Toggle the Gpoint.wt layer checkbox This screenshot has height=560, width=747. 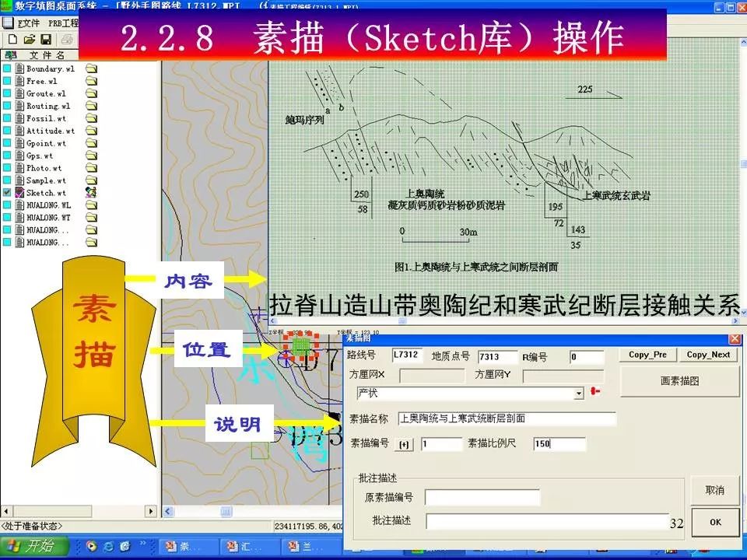point(7,143)
